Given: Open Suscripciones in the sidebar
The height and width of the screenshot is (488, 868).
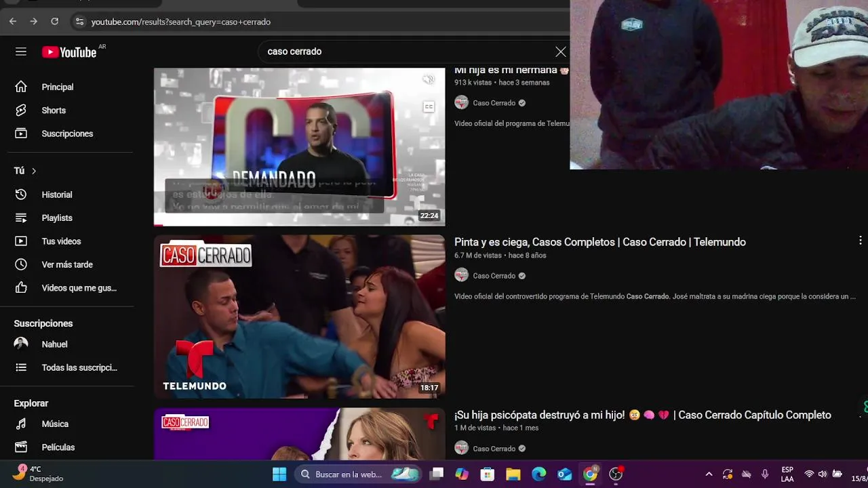Looking at the screenshot, I should point(67,134).
